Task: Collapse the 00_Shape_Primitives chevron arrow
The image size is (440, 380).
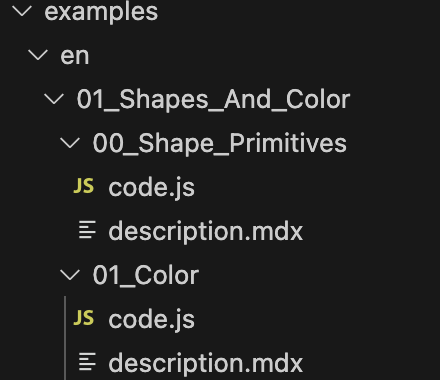Action: [70, 143]
